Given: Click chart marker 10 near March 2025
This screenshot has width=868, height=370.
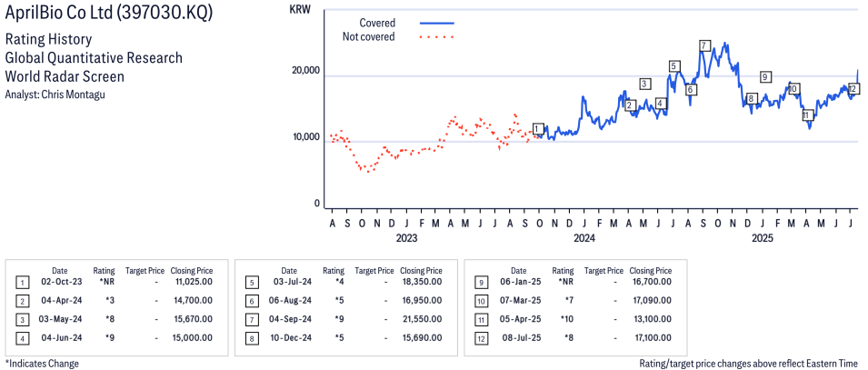Looking at the screenshot, I should (x=793, y=88).
